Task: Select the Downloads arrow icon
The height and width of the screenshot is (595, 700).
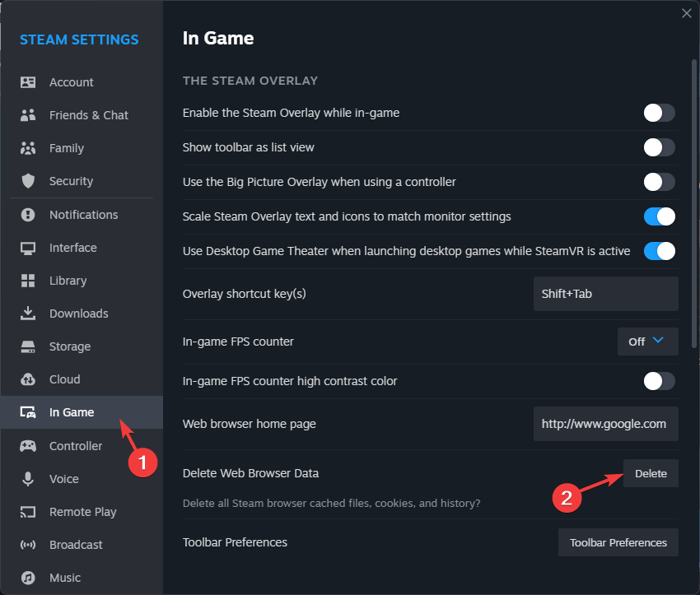Action: [28, 313]
